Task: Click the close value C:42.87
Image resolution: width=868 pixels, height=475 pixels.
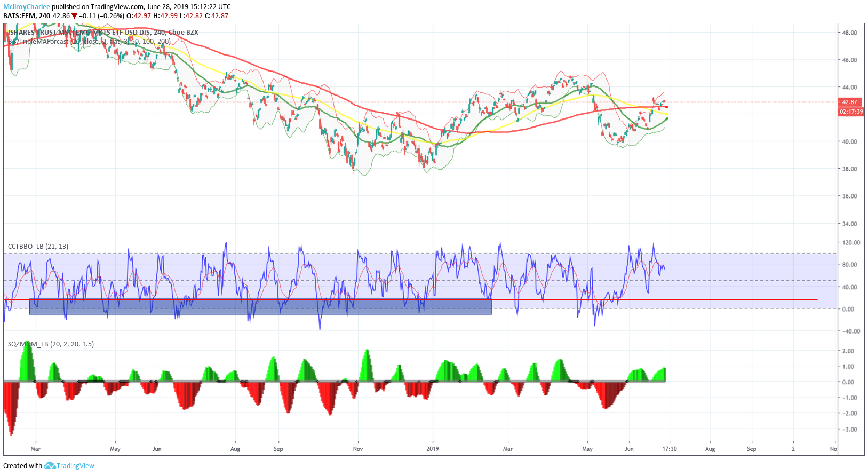Action: (x=217, y=16)
